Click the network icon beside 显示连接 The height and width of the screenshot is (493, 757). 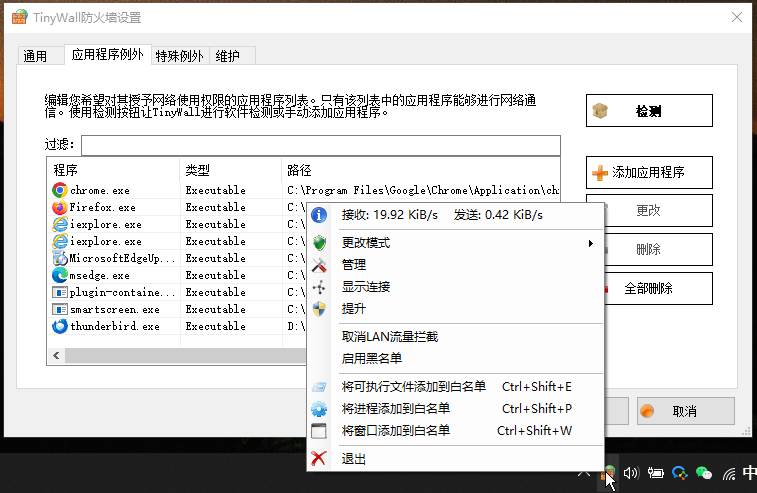point(320,287)
